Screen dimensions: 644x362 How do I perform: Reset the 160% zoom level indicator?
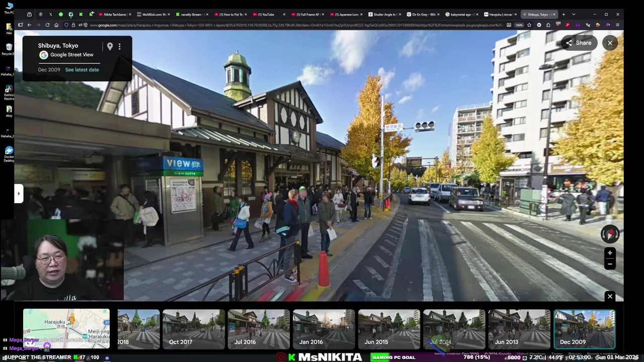(x=519, y=25)
